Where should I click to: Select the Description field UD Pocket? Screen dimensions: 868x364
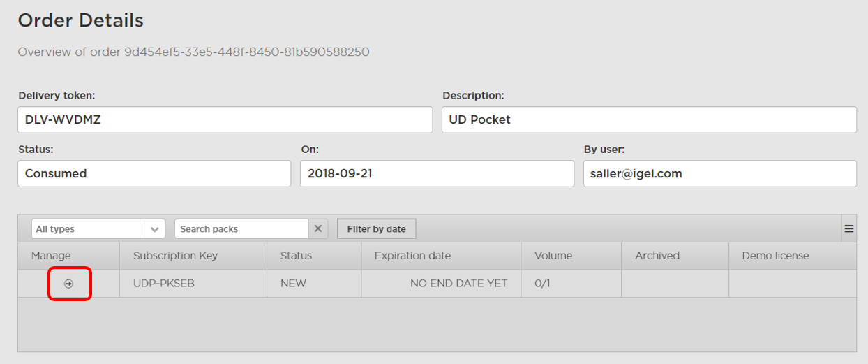click(x=649, y=119)
